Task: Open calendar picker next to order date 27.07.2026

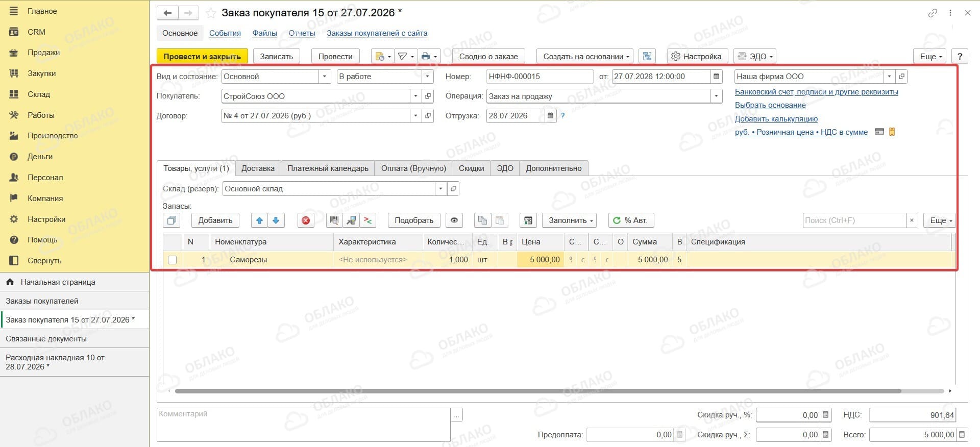Action: click(717, 77)
